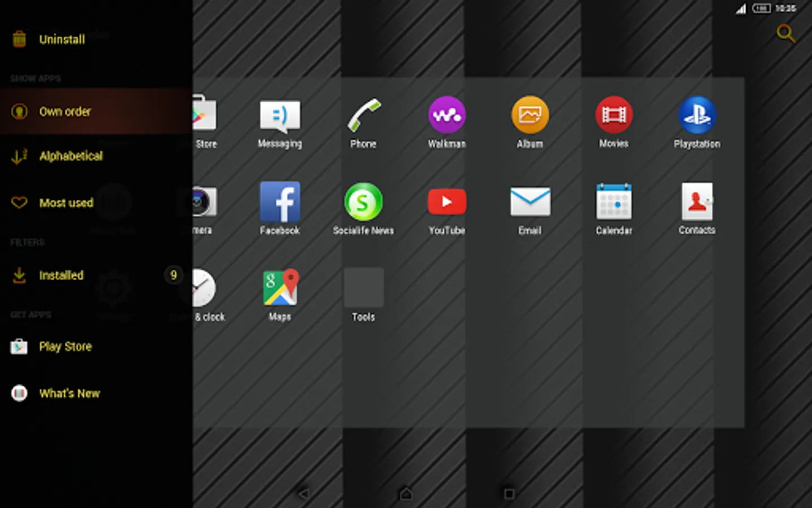812x508 pixels.
Task: Choose Own order sorting
Action: [96, 111]
